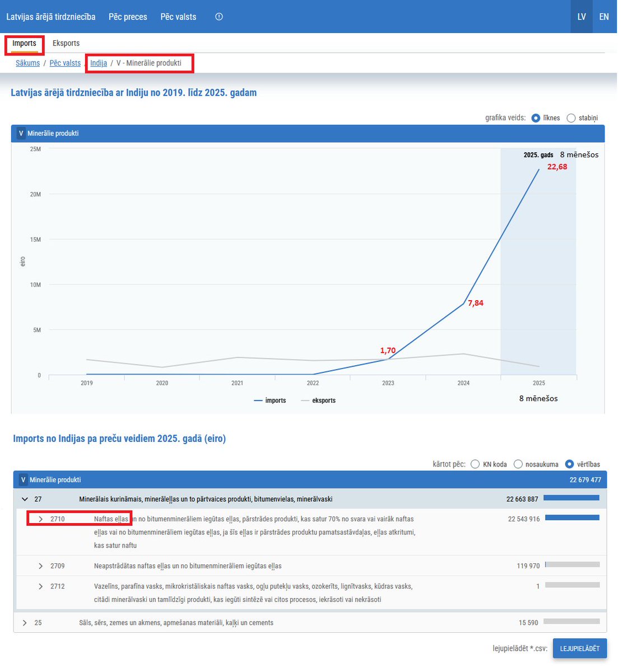Click the LEJUPIELĀDĒT download button
The height and width of the screenshot is (672, 628).
coord(580,648)
